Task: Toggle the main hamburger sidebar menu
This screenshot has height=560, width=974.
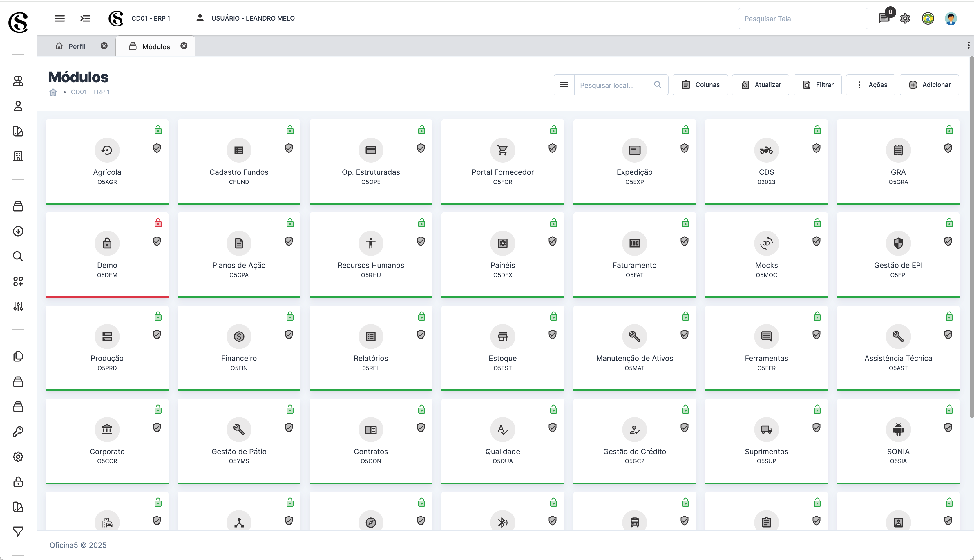Action: pyautogui.click(x=60, y=18)
